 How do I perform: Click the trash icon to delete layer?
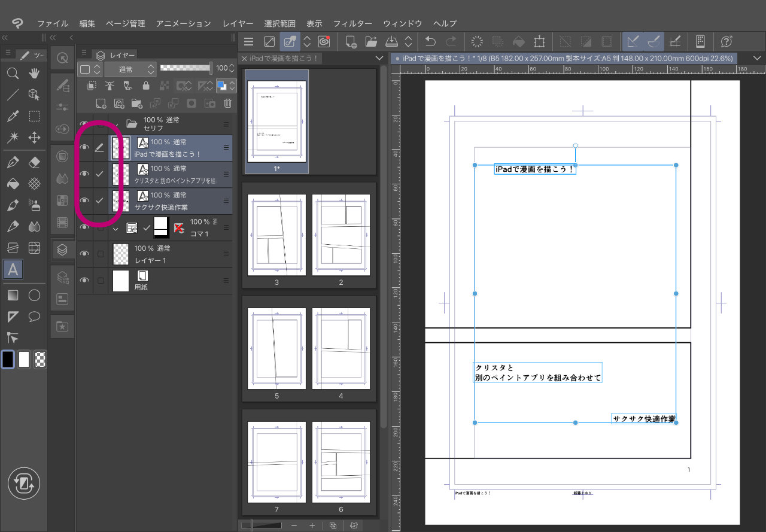227,103
